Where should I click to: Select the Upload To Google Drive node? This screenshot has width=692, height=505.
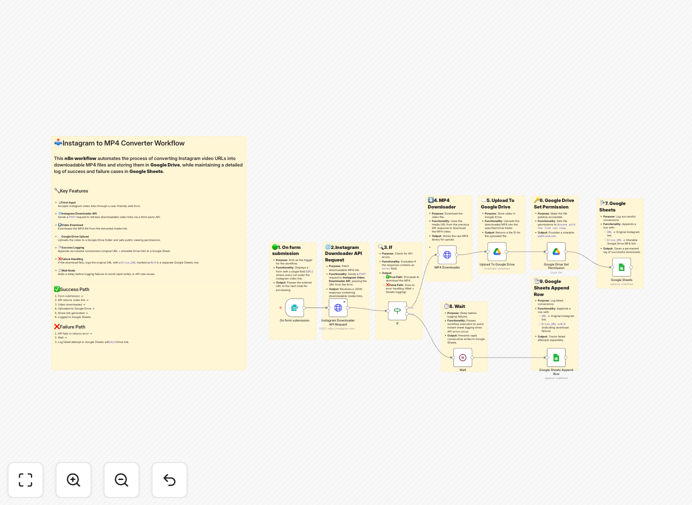pyautogui.click(x=497, y=252)
